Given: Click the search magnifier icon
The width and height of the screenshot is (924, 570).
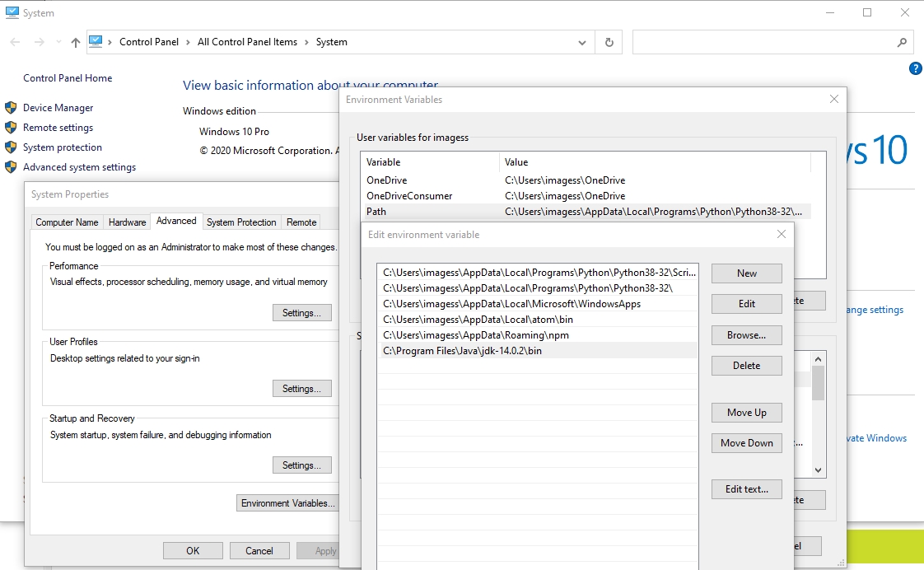Looking at the screenshot, I should pyautogui.click(x=902, y=43).
